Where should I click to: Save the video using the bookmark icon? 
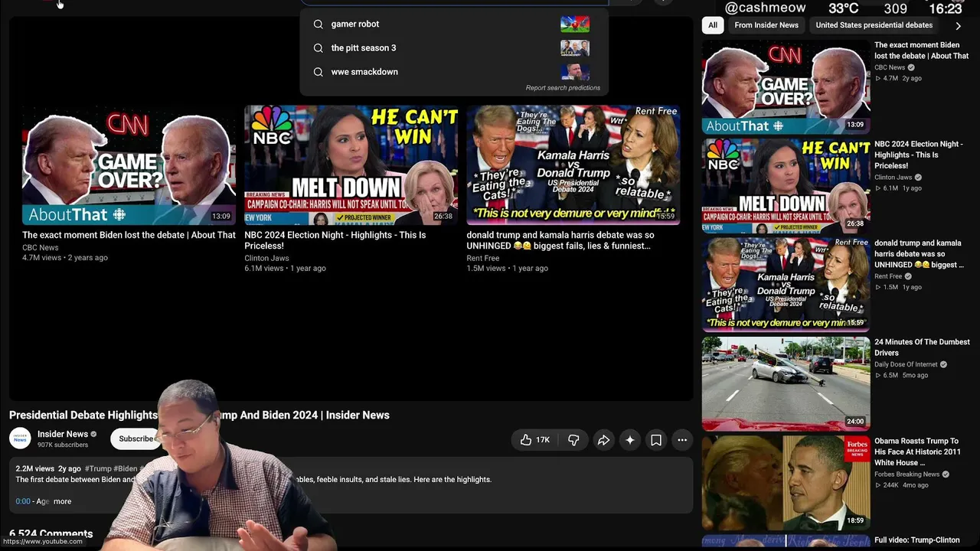(x=656, y=440)
